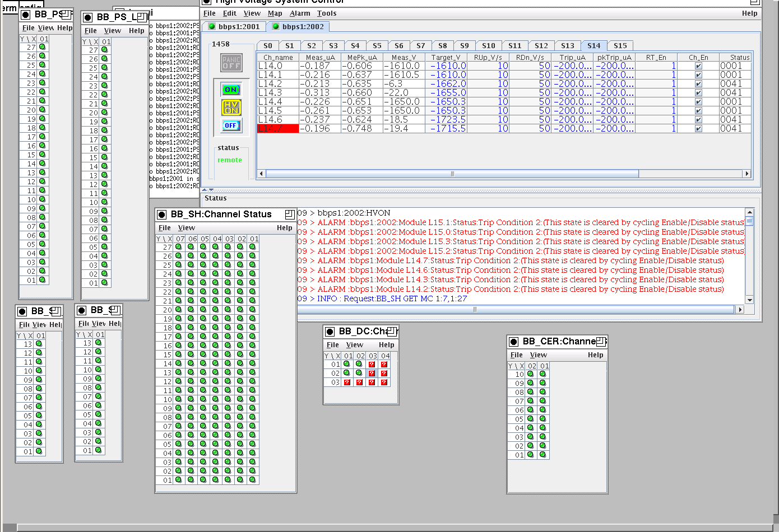Select BB_CER green indicator row 05 column 01
Image resolution: width=779 pixels, height=532 pixels.
[x=543, y=419]
